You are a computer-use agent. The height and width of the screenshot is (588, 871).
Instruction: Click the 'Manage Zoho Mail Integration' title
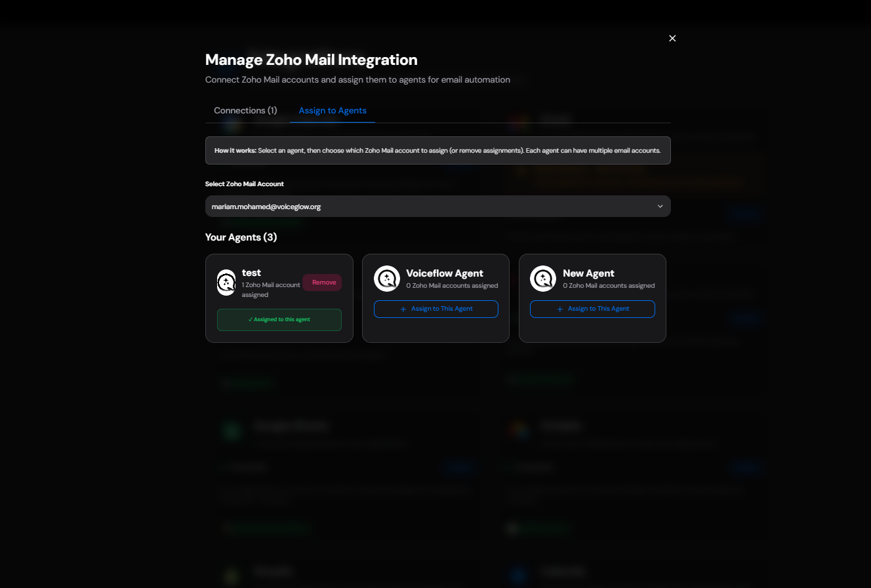pyautogui.click(x=312, y=60)
